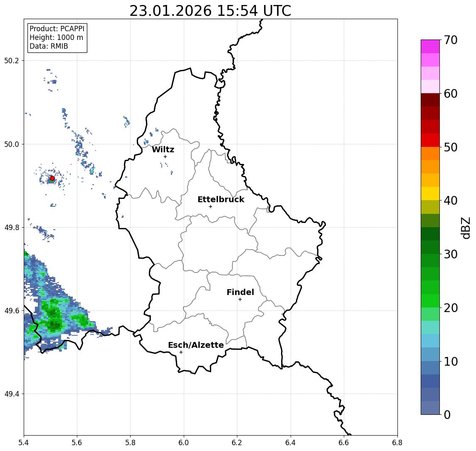This screenshot has height=451, width=476.
Task: Click the colorbar tick label 40
Action: [x=450, y=201]
